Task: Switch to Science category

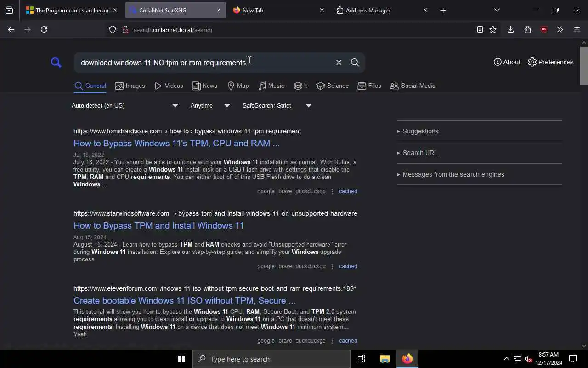Action: [x=333, y=86]
